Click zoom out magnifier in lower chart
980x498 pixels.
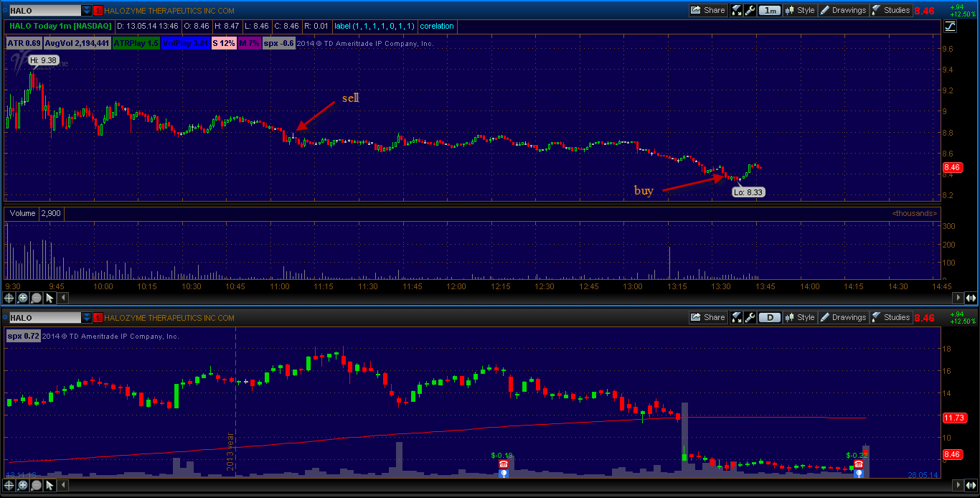tap(37, 486)
